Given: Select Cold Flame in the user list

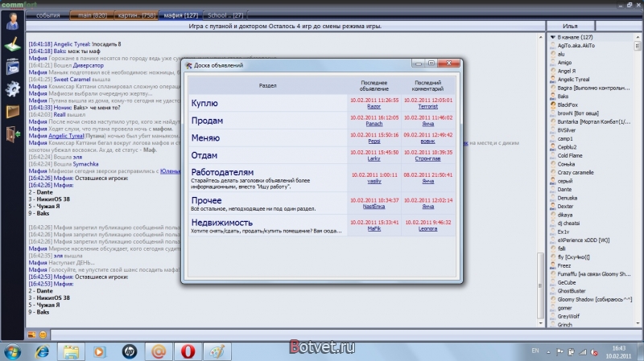Looking at the screenshot, I should point(570,155).
